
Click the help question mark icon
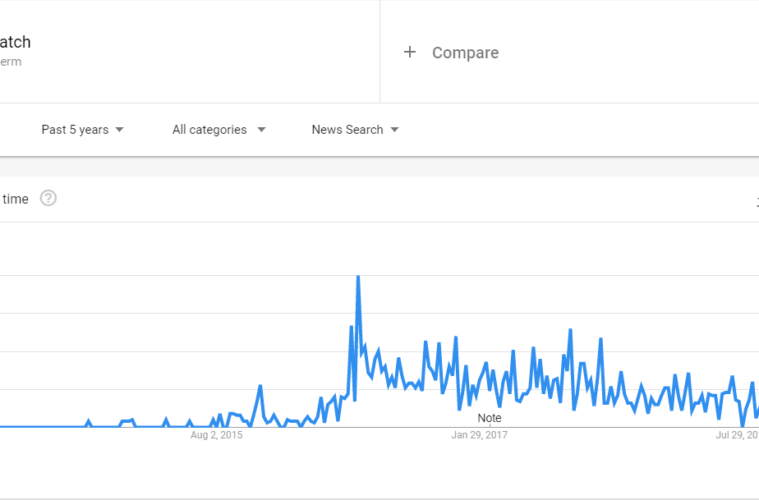pyautogui.click(x=48, y=198)
